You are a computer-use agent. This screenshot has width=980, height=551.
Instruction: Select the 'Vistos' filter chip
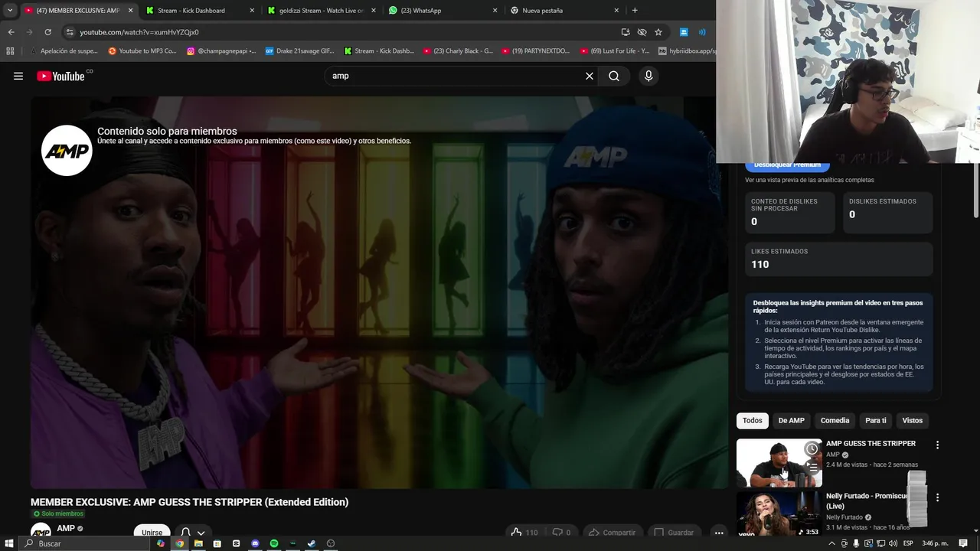[x=912, y=420]
